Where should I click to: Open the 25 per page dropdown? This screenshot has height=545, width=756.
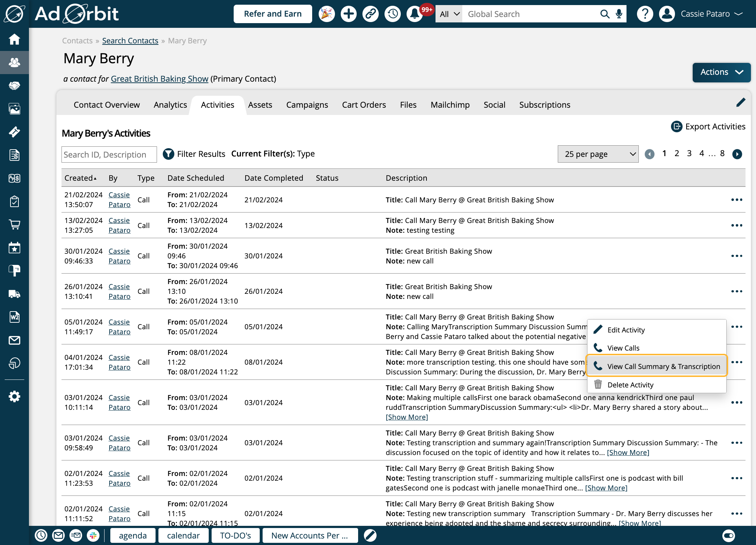coord(598,154)
